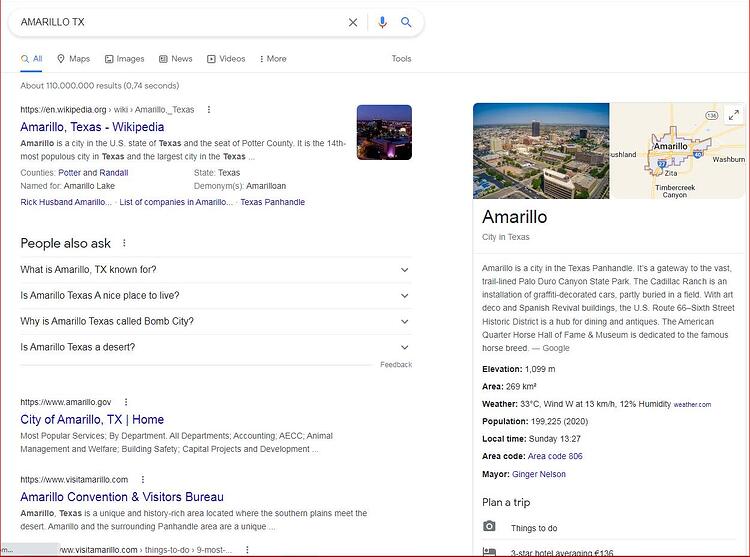
Task: Open the Ginger Nelson mayor link
Action: [539, 474]
